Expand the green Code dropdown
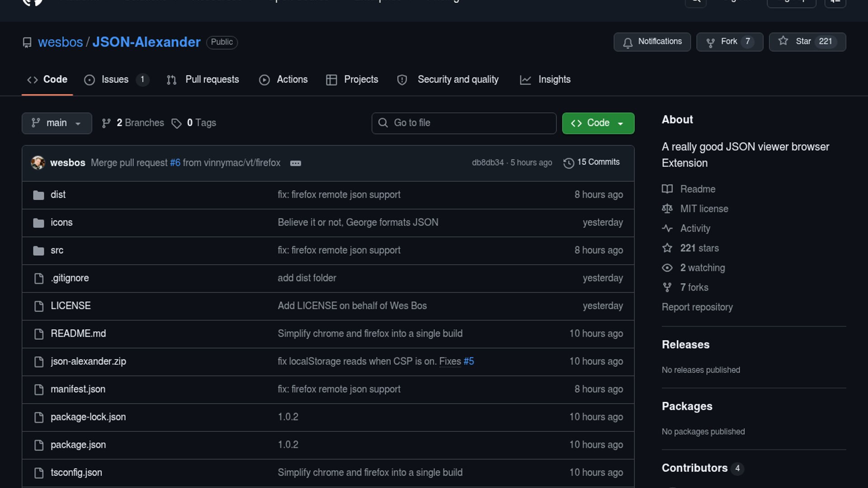Viewport: 868px width, 488px height. [x=598, y=123]
